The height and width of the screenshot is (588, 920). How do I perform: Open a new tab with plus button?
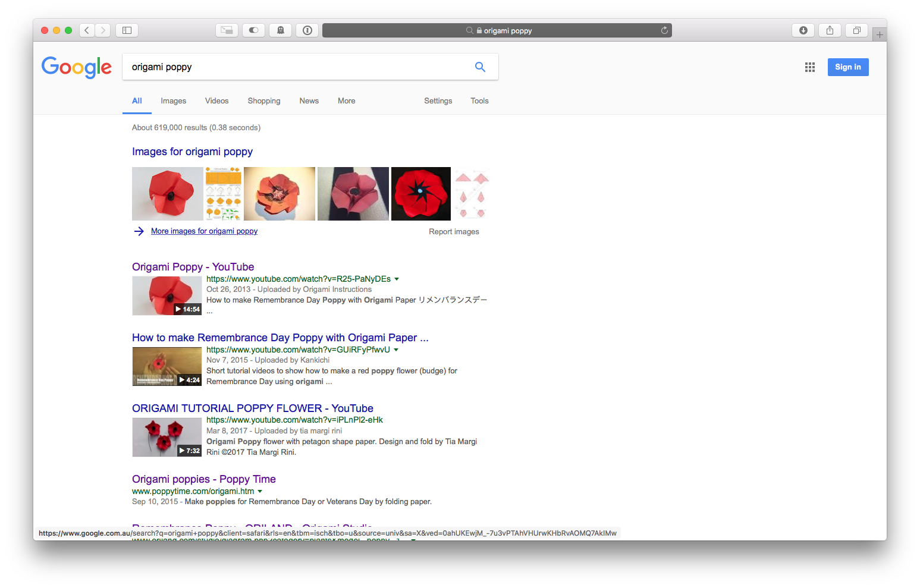pos(880,34)
